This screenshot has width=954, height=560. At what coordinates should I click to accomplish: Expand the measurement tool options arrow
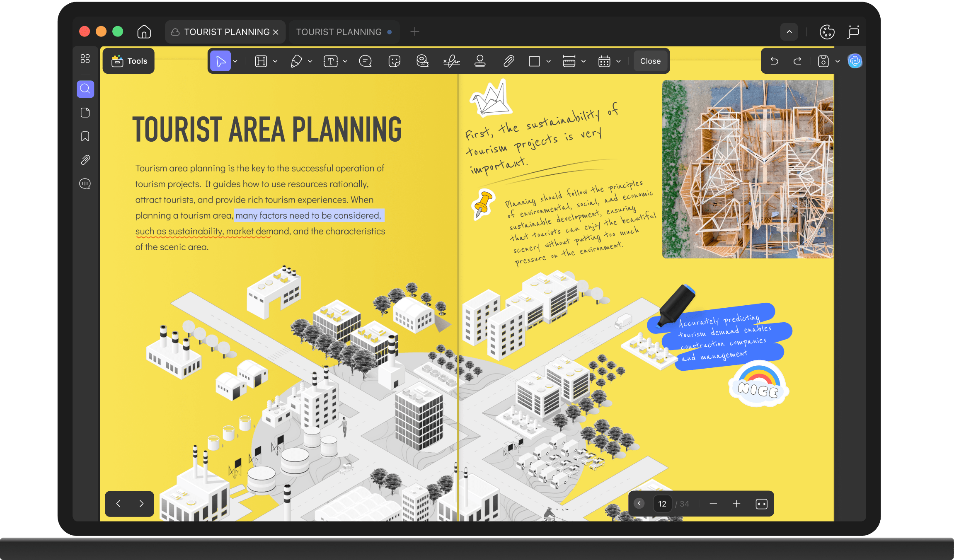pyautogui.click(x=584, y=61)
